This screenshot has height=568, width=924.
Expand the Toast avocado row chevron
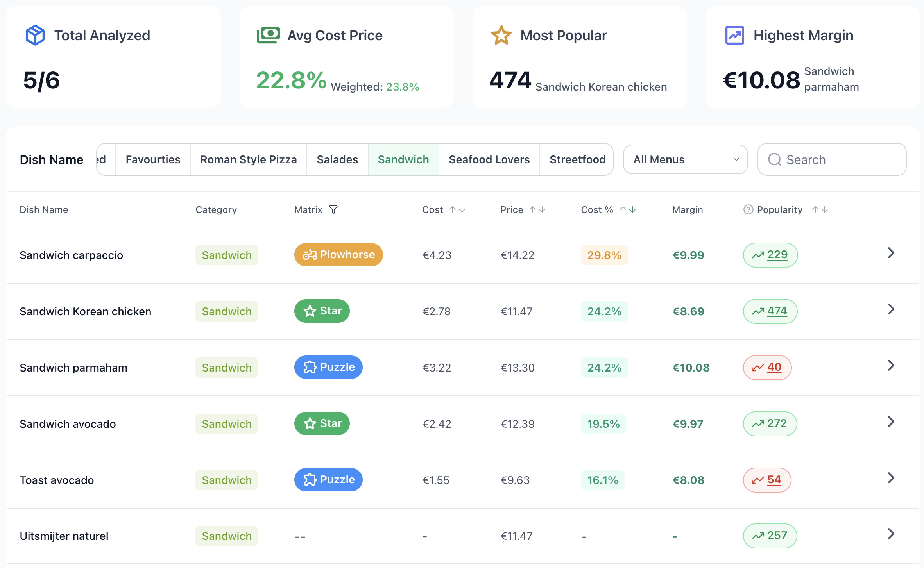click(x=891, y=478)
